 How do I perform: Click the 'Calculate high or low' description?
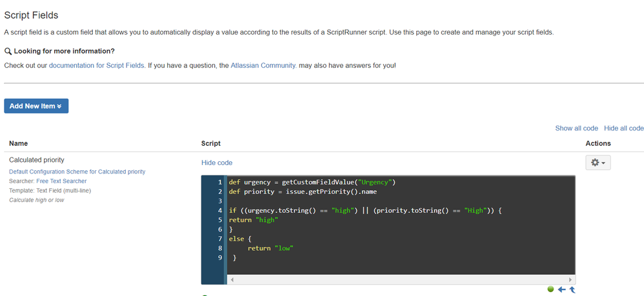coord(37,200)
